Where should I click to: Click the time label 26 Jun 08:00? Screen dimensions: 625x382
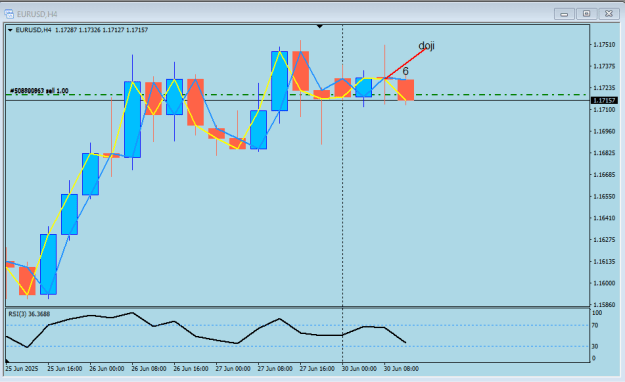tap(149, 369)
